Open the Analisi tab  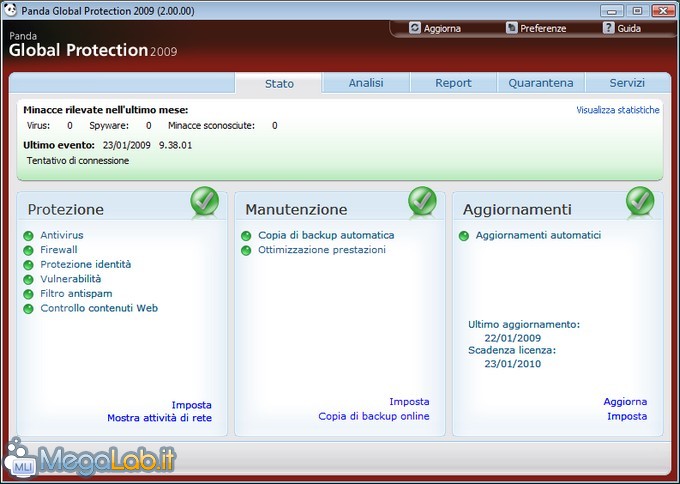coord(366,82)
